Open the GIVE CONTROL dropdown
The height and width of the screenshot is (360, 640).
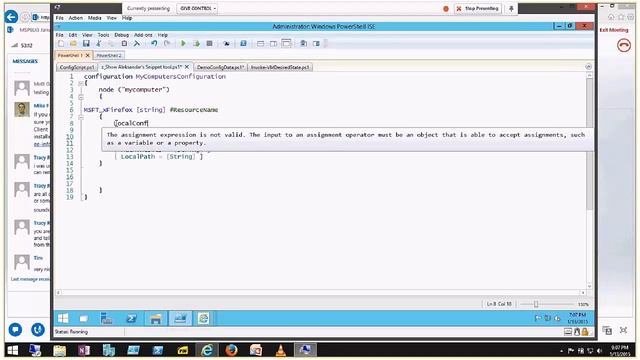[197, 8]
